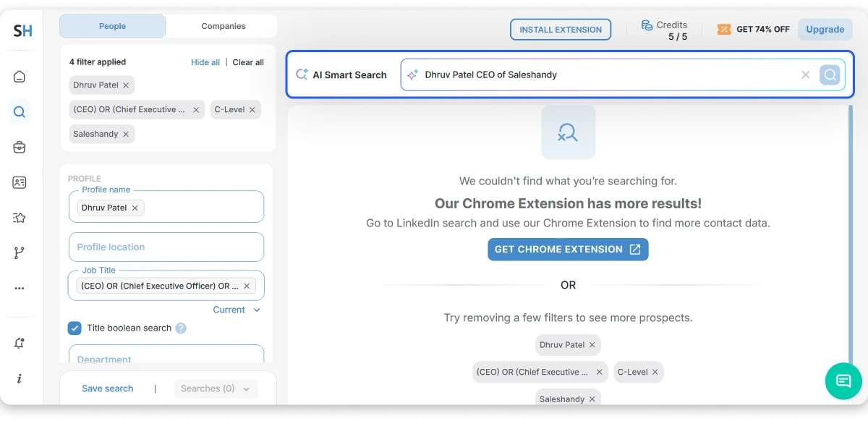Remove the CEO chip in results suggestions

click(599, 373)
